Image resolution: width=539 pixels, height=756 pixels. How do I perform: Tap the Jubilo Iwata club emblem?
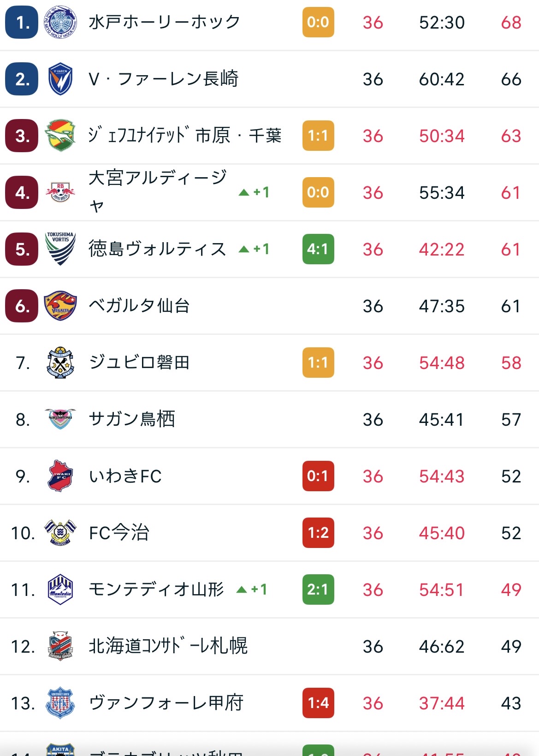pos(60,363)
